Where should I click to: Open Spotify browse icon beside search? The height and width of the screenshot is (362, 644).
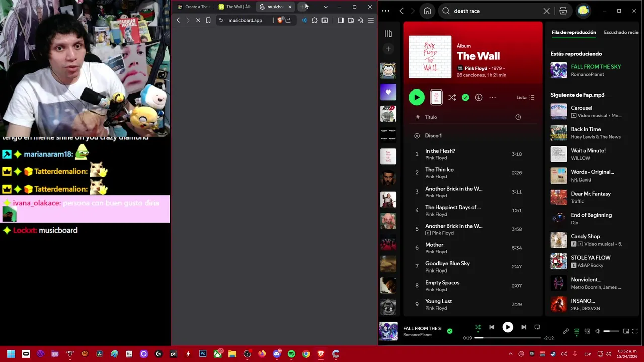(563, 11)
